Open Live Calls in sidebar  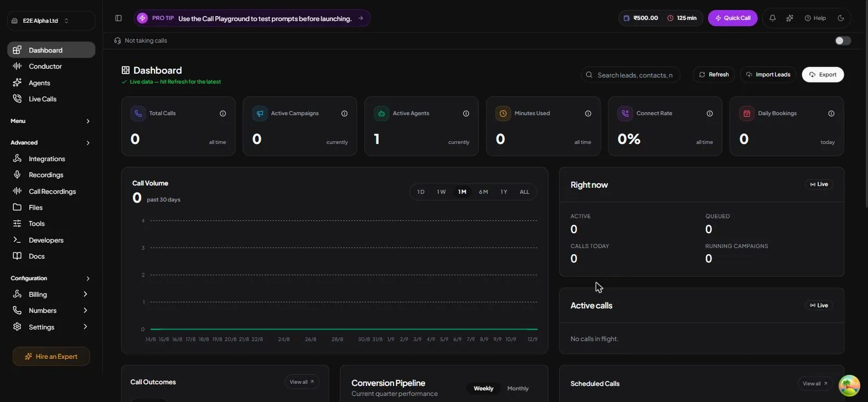click(51, 99)
